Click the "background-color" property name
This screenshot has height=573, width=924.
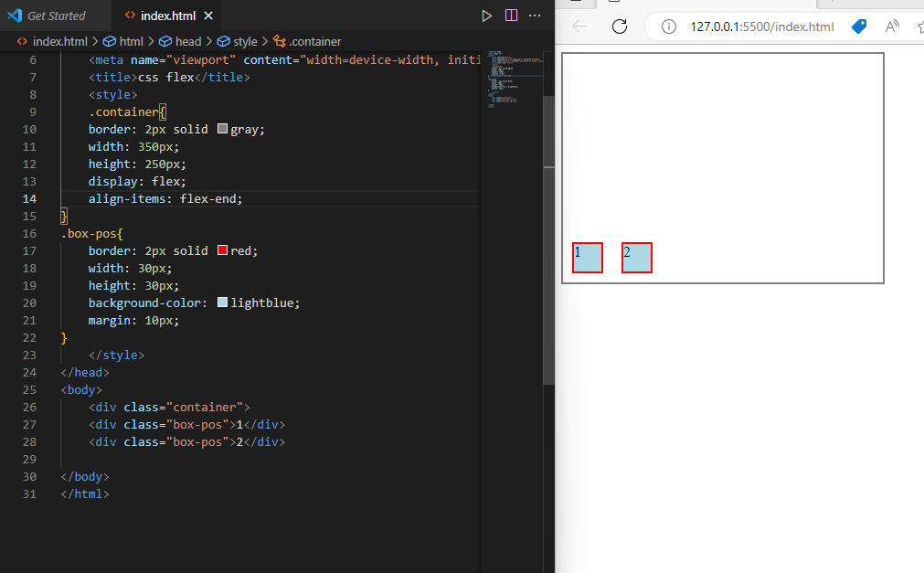point(144,303)
